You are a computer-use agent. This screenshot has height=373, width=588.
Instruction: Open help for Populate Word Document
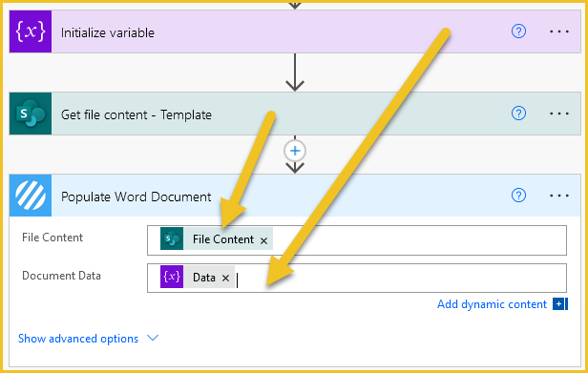point(518,196)
